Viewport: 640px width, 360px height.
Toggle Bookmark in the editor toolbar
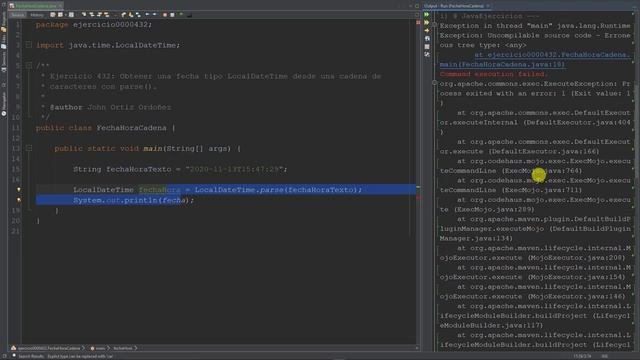point(138,15)
